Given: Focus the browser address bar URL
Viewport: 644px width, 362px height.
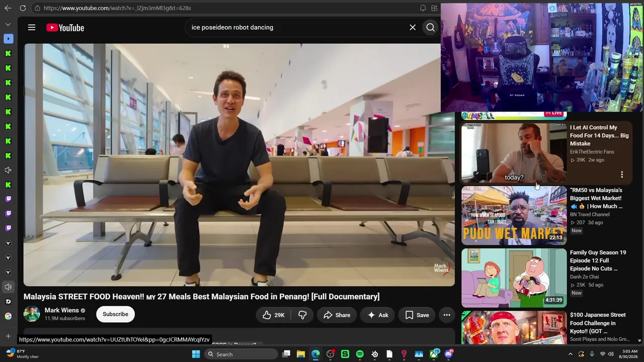Looking at the screenshot, I should tap(117, 8).
